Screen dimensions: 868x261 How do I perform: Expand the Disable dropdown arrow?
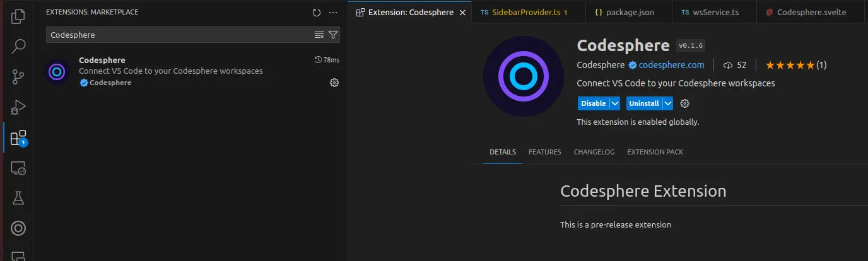tap(614, 103)
